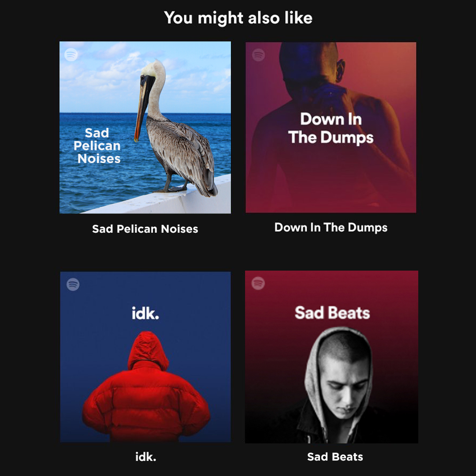Open the Down In The Dumps playlist cover
This screenshot has height=476, width=476.
click(331, 127)
